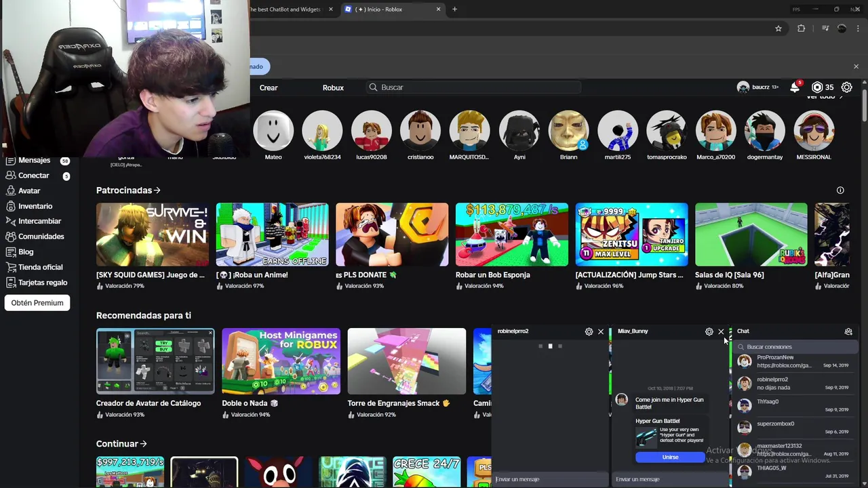Image resolution: width=868 pixels, height=488 pixels.
Task: Open the Crear menu item
Action: (269, 87)
